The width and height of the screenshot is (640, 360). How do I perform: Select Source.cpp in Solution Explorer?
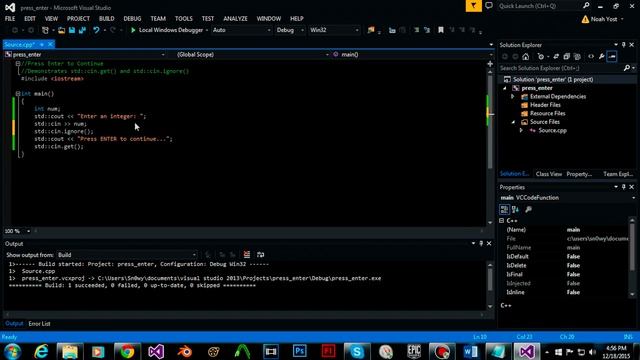(552, 131)
